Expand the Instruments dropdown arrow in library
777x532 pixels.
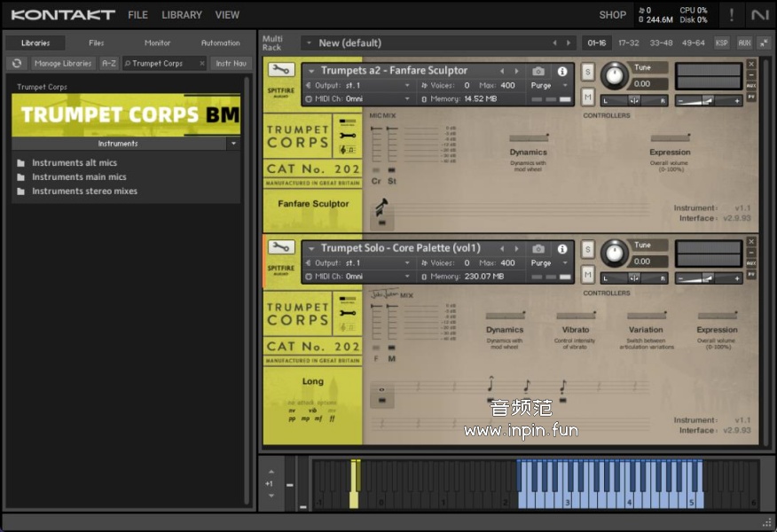(233, 143)
